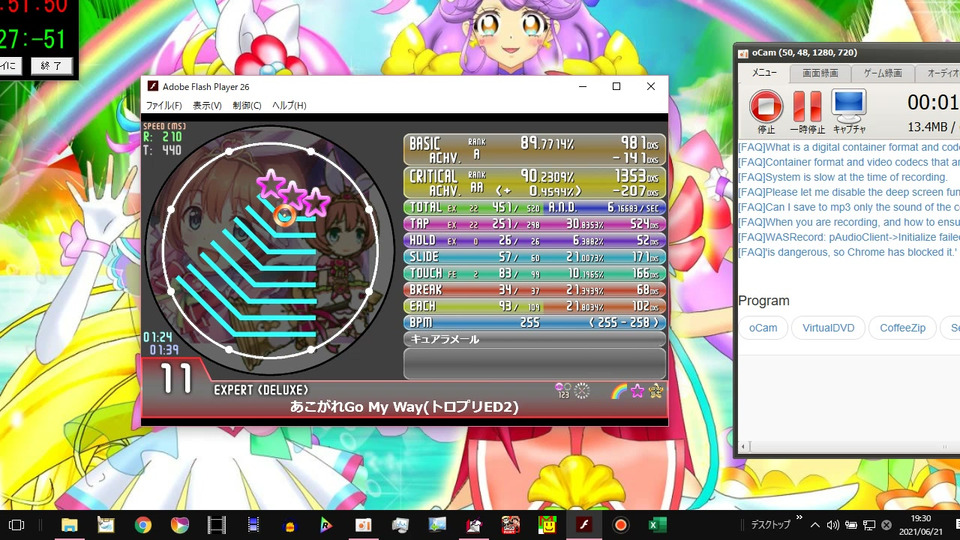The height and width of the screenshot is (540, 960).
Task: Click the HOLD stats row
Action: pos(534,241)
